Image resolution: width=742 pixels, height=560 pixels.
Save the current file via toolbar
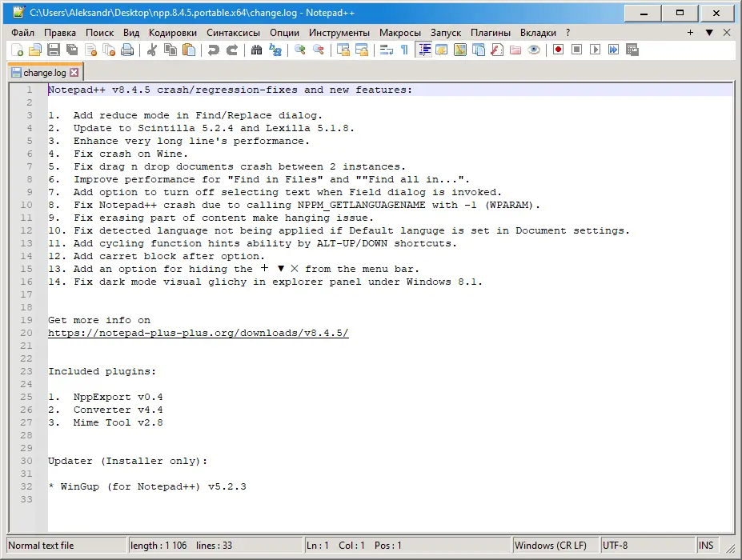tap(54, 50)
